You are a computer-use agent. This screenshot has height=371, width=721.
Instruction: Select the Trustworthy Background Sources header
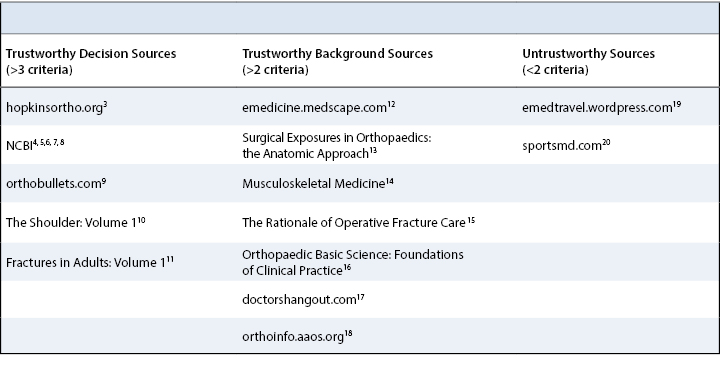[x=338, y=61]
